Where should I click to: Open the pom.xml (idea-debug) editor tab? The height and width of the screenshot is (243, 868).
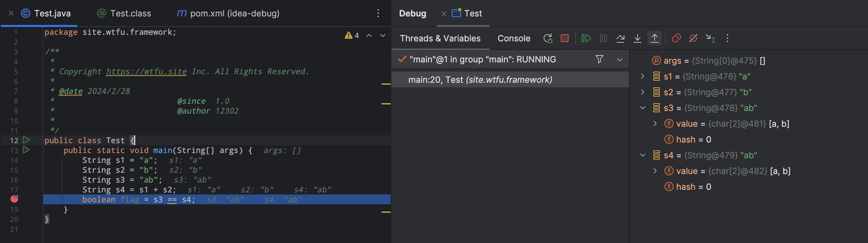point(228,13)
